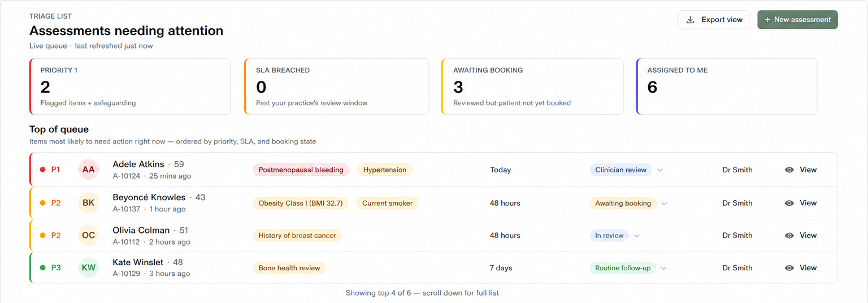Start a New assessment

tap(797, 20)
